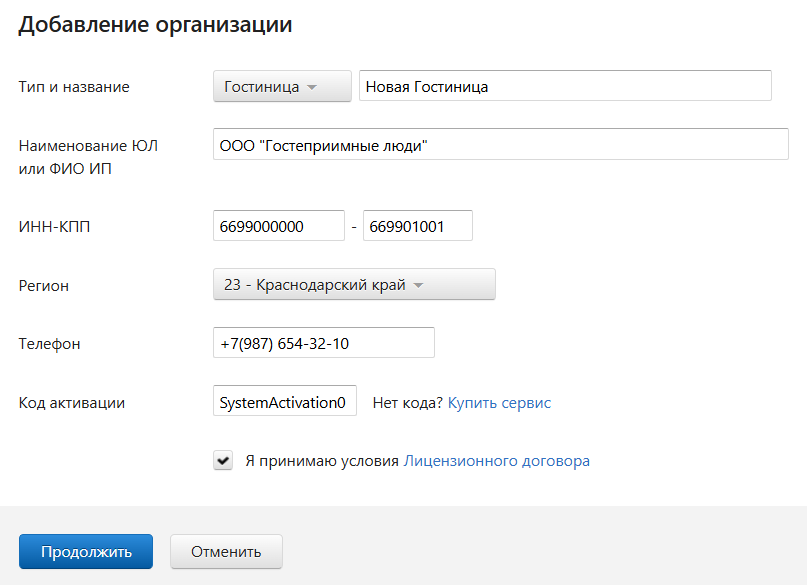Click the Отменить button

[226, 552]
